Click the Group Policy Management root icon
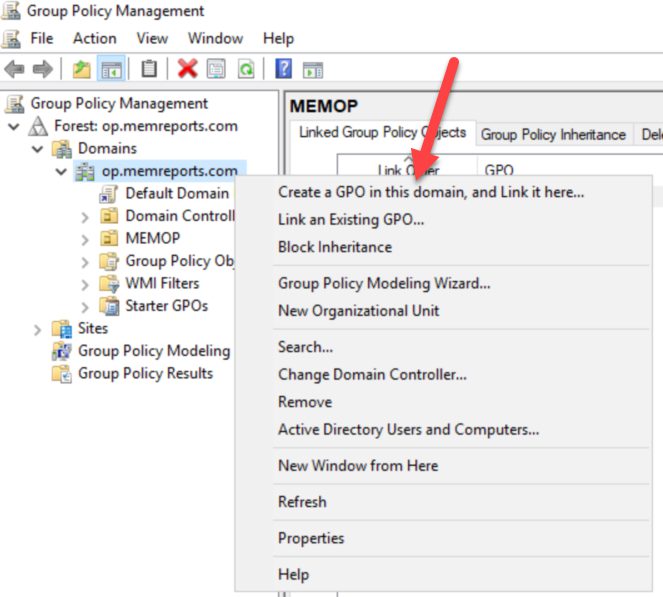This screenshot has width=663, height=597. click(x=14, y=104)
